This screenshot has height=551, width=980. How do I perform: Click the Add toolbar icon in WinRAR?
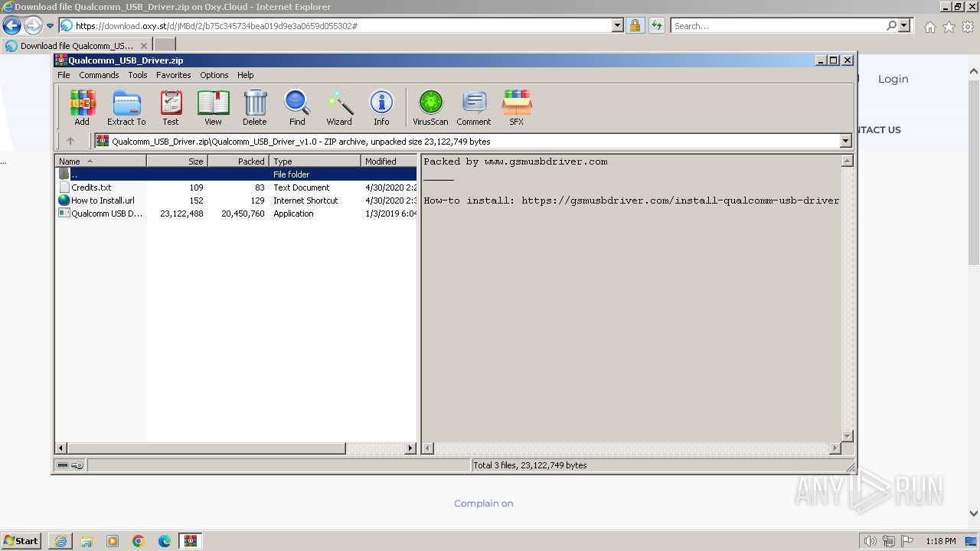[82, 107]
